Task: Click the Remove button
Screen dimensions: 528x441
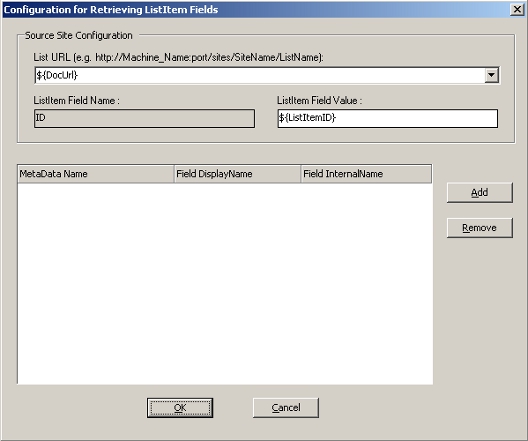Action: (480, 228)
